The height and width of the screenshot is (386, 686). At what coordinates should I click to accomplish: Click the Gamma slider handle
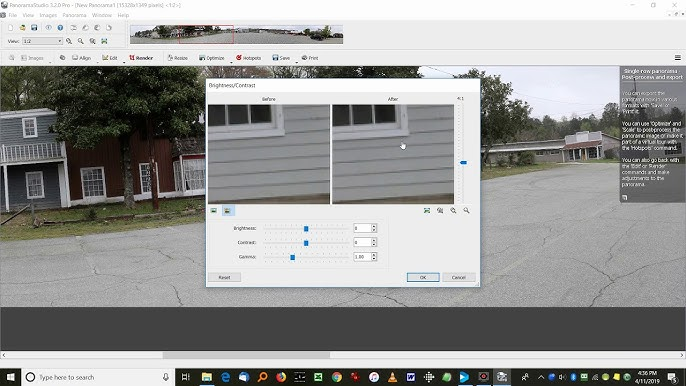(x=293, y=257)
